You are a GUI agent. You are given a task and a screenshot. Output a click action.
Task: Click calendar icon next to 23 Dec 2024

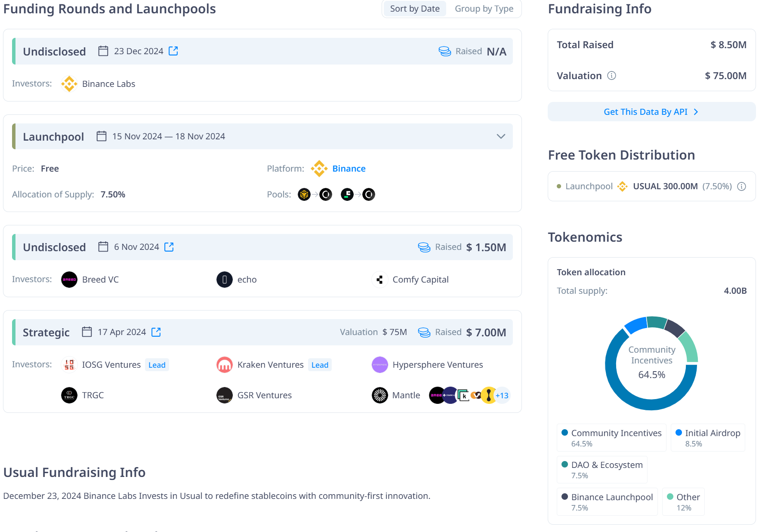[x=103, y=51]
